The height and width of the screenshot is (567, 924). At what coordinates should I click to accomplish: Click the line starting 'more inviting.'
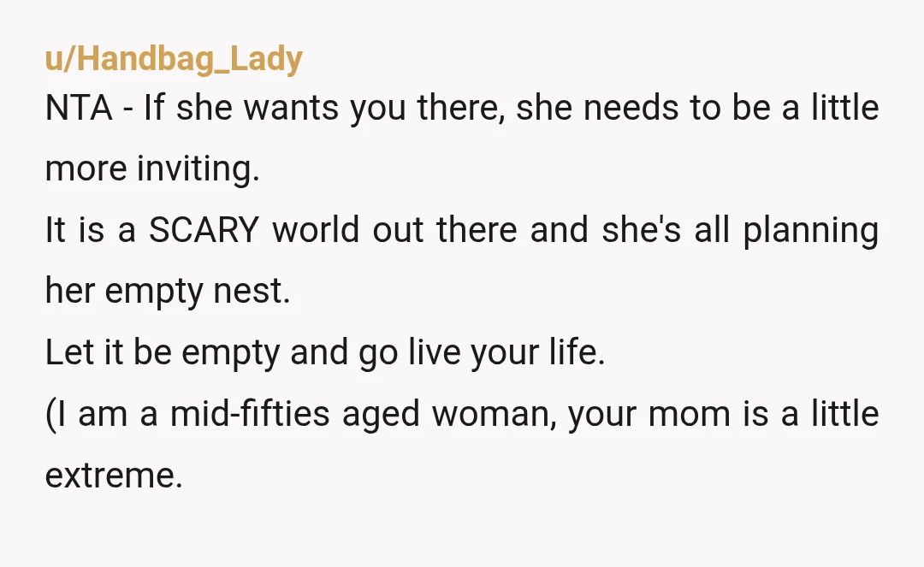[x=152, y=169]
